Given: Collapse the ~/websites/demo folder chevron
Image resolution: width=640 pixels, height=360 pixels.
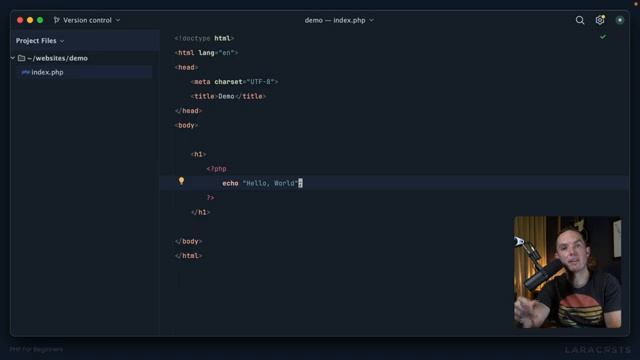Looking at the screenshot, I should coord(13,58).
